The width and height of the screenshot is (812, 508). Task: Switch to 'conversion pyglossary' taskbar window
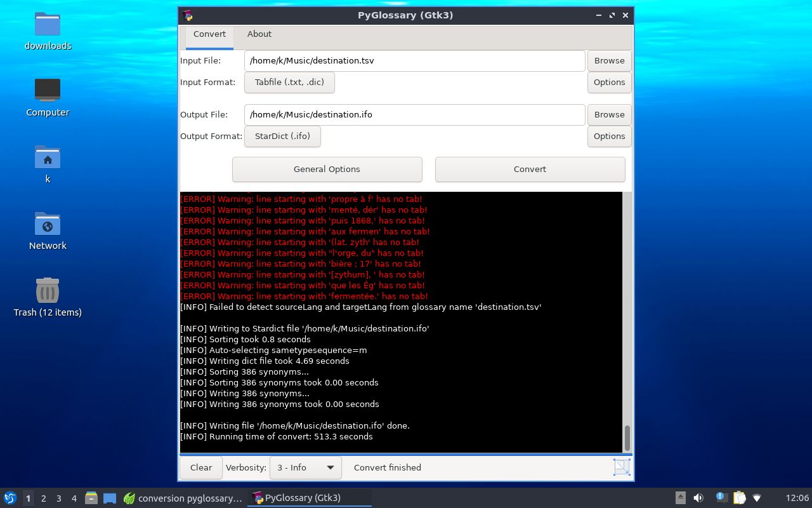(183, 498)
